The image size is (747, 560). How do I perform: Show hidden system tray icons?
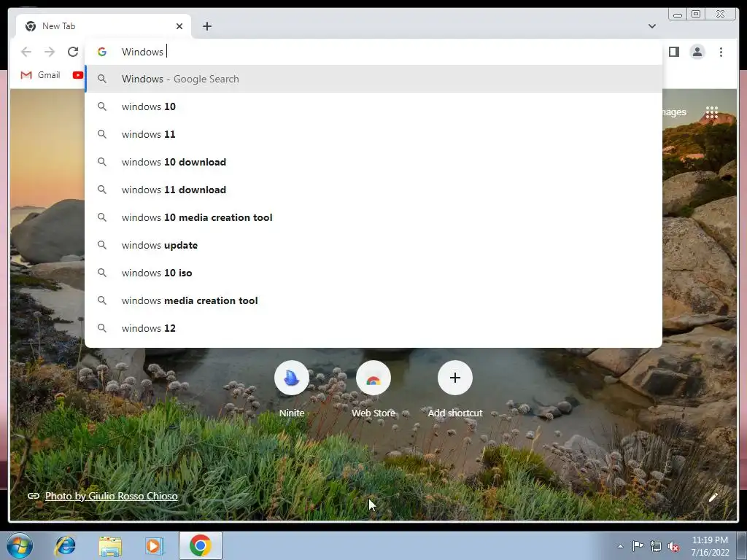pos(620,546)
